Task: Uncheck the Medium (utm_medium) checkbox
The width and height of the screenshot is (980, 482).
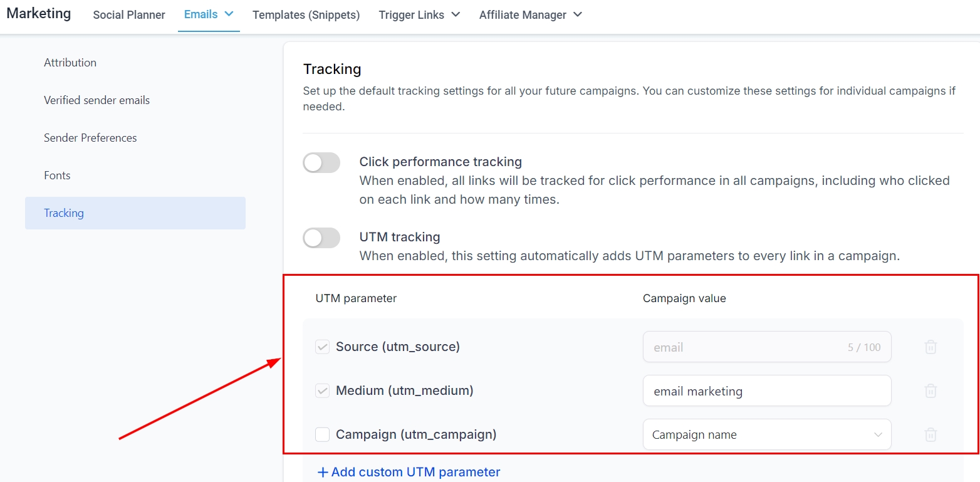Action: [x=322, y=391]
